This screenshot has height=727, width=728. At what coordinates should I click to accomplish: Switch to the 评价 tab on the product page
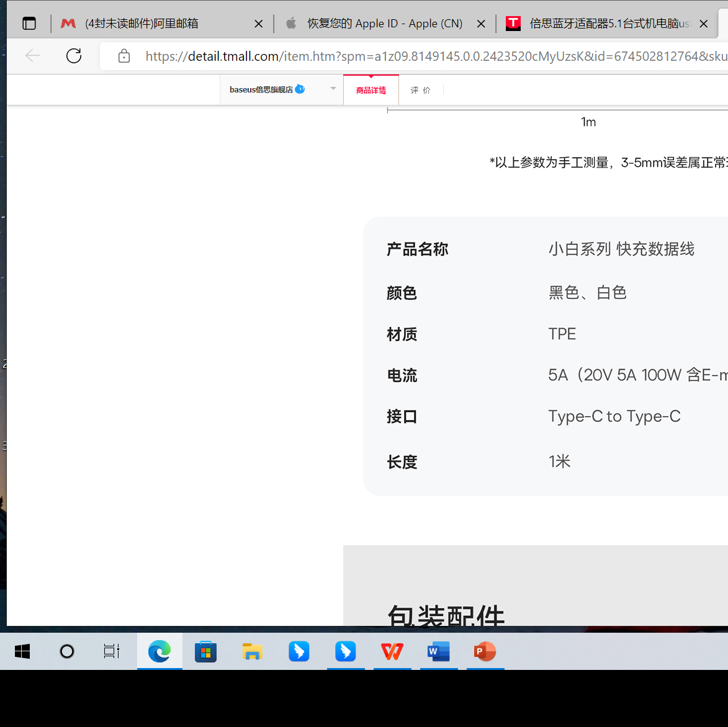click(x=421, y=89)
